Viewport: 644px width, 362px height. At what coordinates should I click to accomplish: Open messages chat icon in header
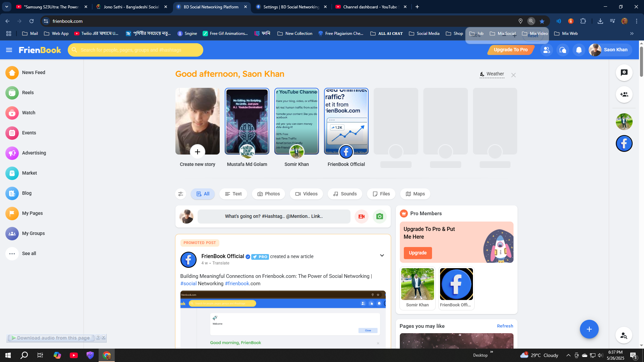pos(562,50)
